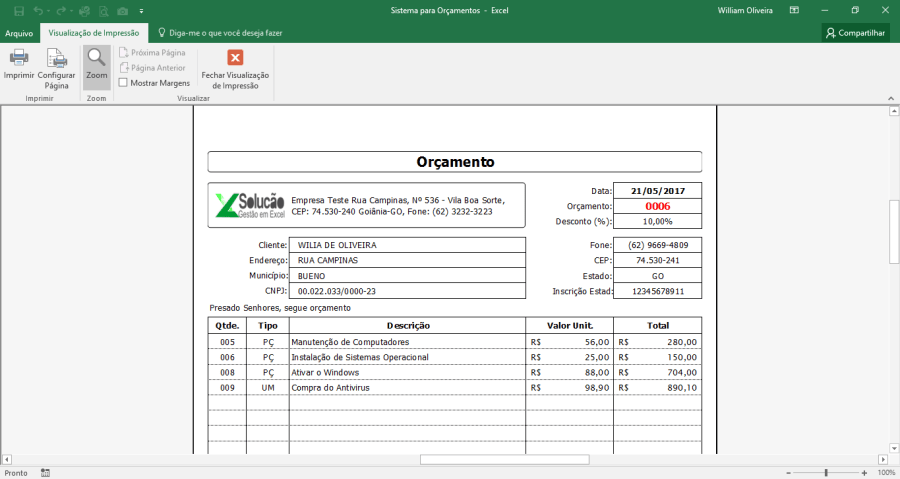900x479 pixels.
Task: Click the Imprimir printer icon
Action: point(19,57)
